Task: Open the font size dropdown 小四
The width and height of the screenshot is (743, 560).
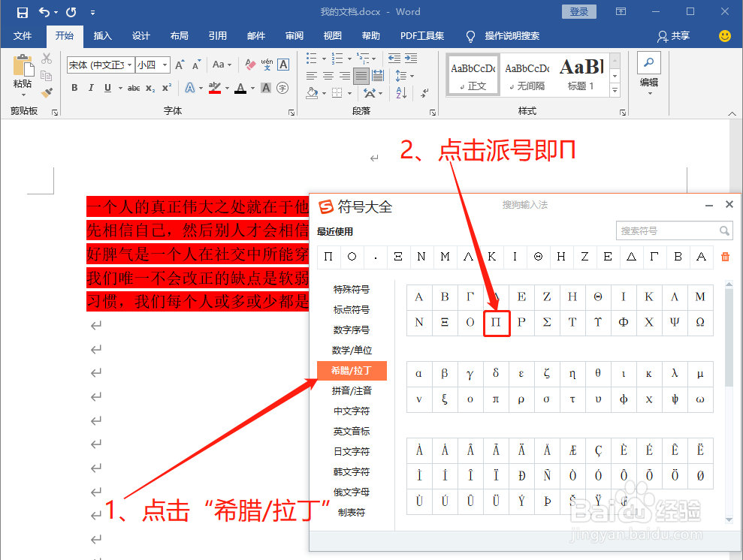Action: (165, 65)
